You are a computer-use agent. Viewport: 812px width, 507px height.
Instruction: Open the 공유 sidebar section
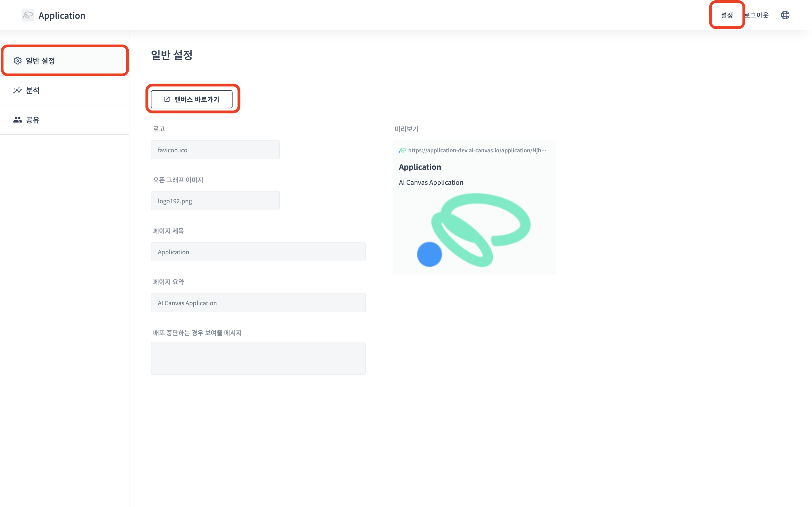click(32, 120)
